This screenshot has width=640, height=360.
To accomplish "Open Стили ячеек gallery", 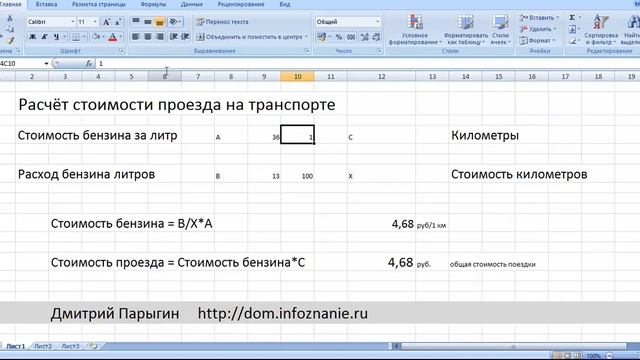I will (500, 29).
